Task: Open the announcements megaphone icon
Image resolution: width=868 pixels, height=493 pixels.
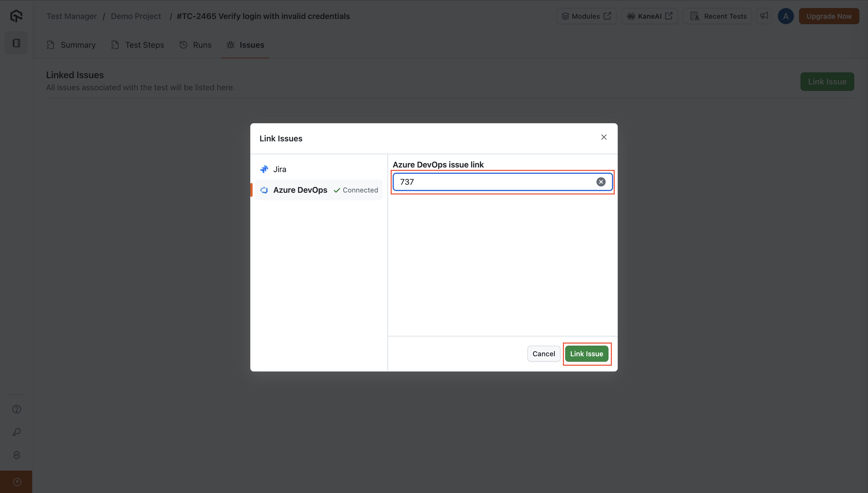Action: point(764,16)
